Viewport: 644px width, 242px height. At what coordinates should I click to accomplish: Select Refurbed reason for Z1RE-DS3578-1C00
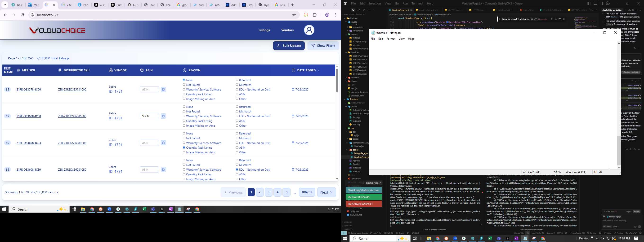(237, 80)
